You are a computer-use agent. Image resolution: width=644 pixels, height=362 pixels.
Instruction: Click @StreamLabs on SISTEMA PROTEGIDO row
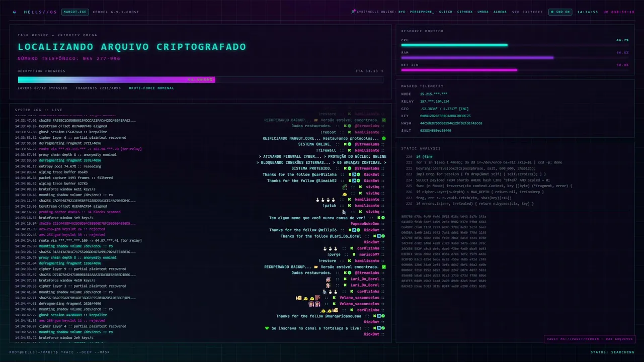coord(367,168)
